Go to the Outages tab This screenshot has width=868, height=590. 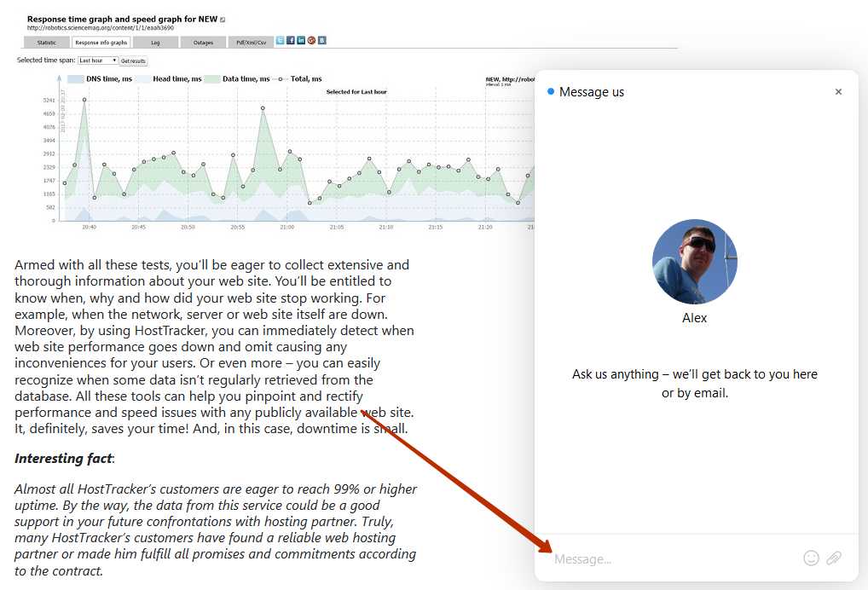click(203, 43)
